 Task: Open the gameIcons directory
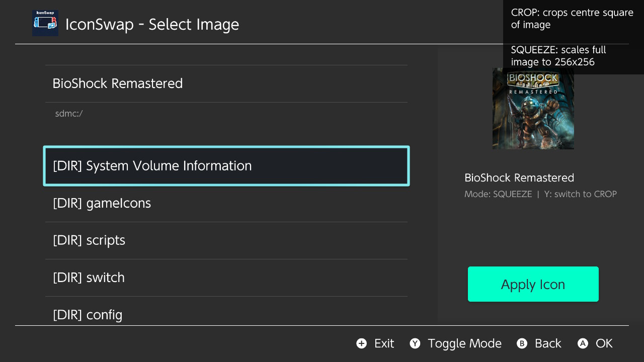tap(226, 203)
